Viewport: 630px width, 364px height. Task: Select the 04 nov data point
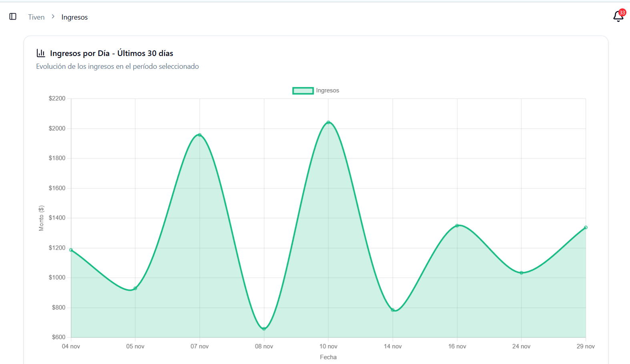pyautogui.click(x=71, y=250)
